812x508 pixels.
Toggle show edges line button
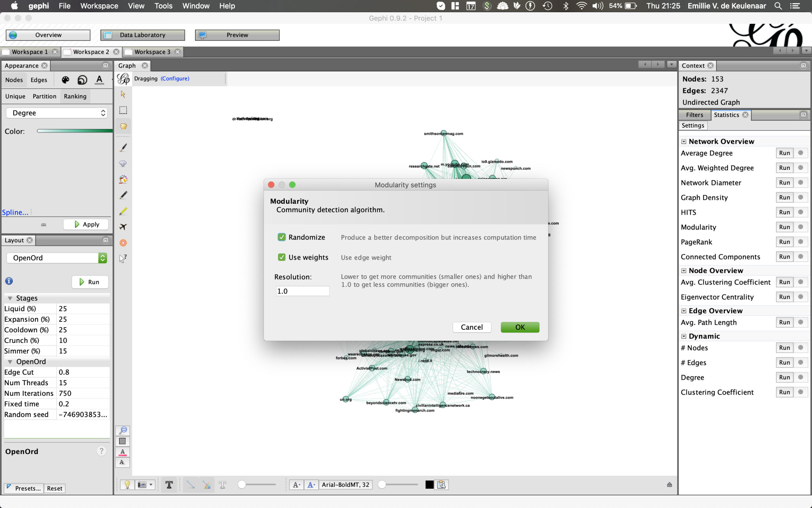click(191, 485)
